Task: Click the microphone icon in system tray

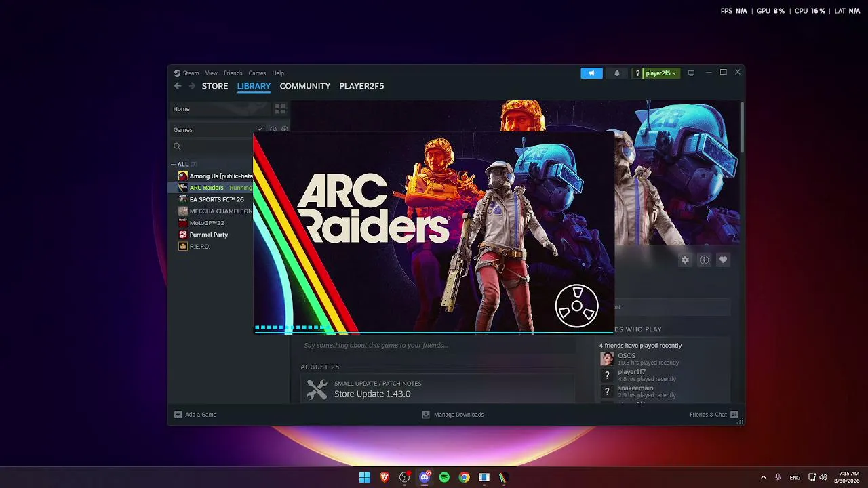Action: [x=778, y=477]
